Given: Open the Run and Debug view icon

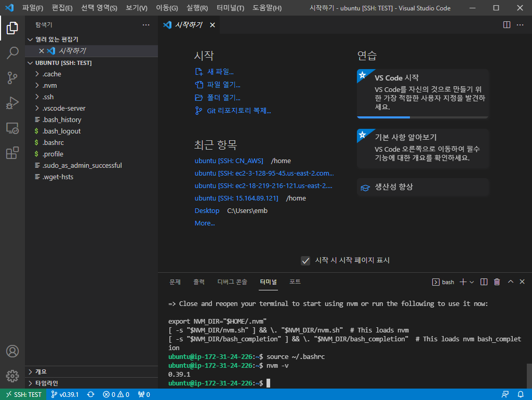Looking at the screenshot, I should [x=12, y=103].
